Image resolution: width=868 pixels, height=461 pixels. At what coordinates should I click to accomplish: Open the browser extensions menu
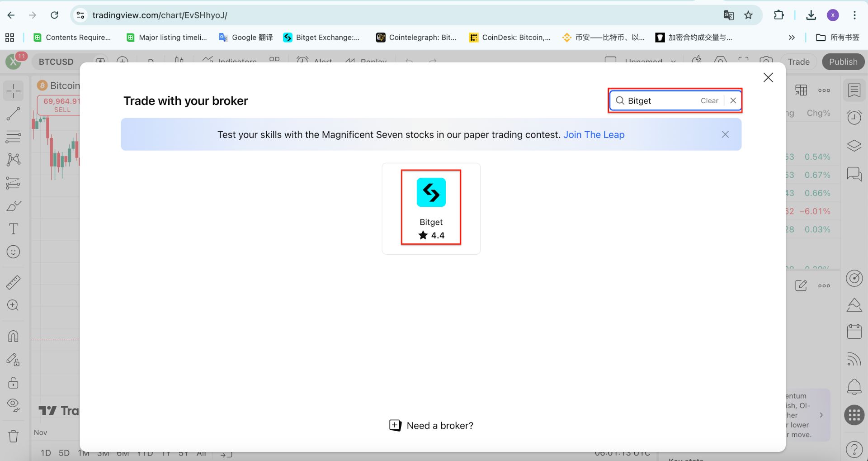click(x=778, y=15)
